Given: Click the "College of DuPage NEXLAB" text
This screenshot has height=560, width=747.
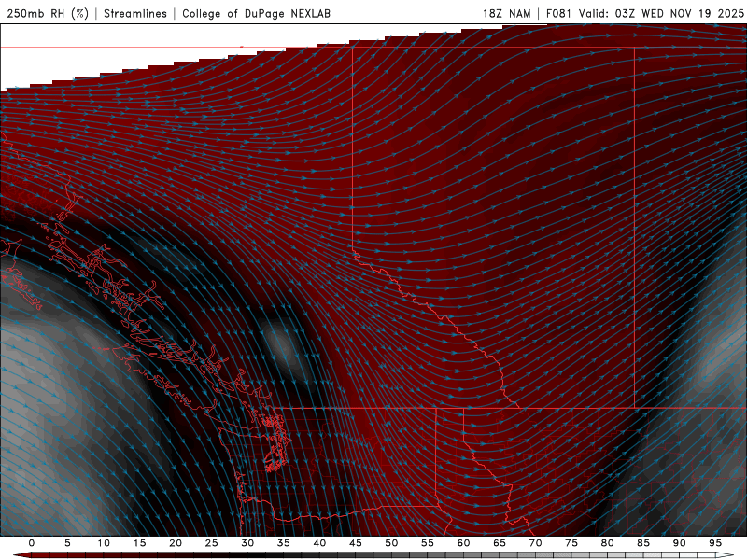Looking at the screenshot, I should (x=256, y=13).
